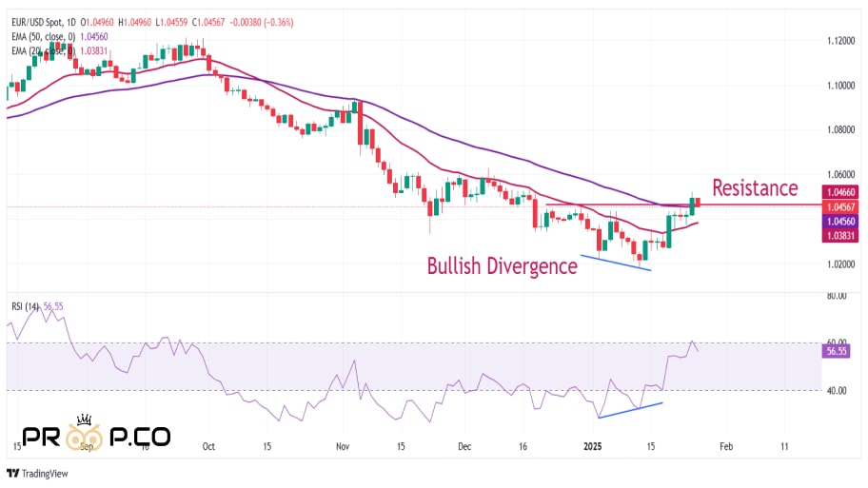Click the 1.10000 price axis value
Screen dimensions: 868x488
click(x=841, y=86)
